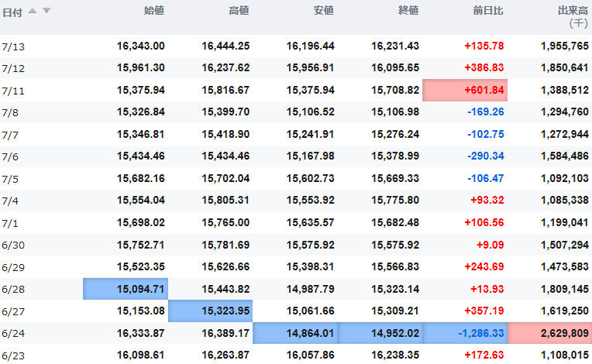The height and width of the screenshot is (364, 592).
Task: Click change value +386.83
Action: click(484, 67)
